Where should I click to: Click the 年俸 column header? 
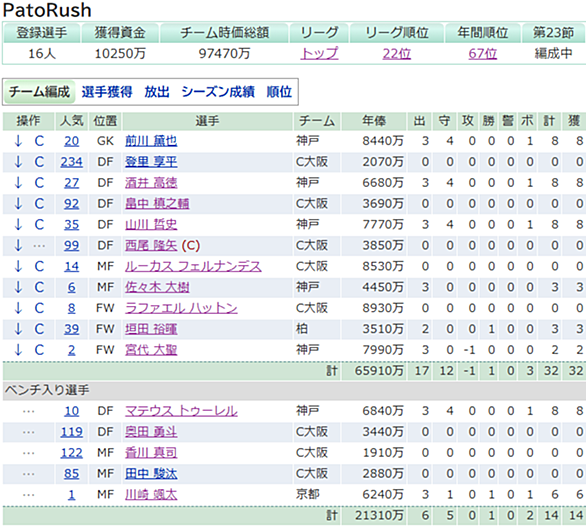(374, 121)
